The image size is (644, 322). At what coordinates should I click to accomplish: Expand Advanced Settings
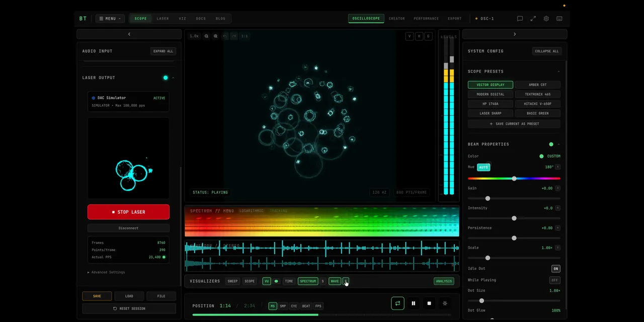point(106,272)
